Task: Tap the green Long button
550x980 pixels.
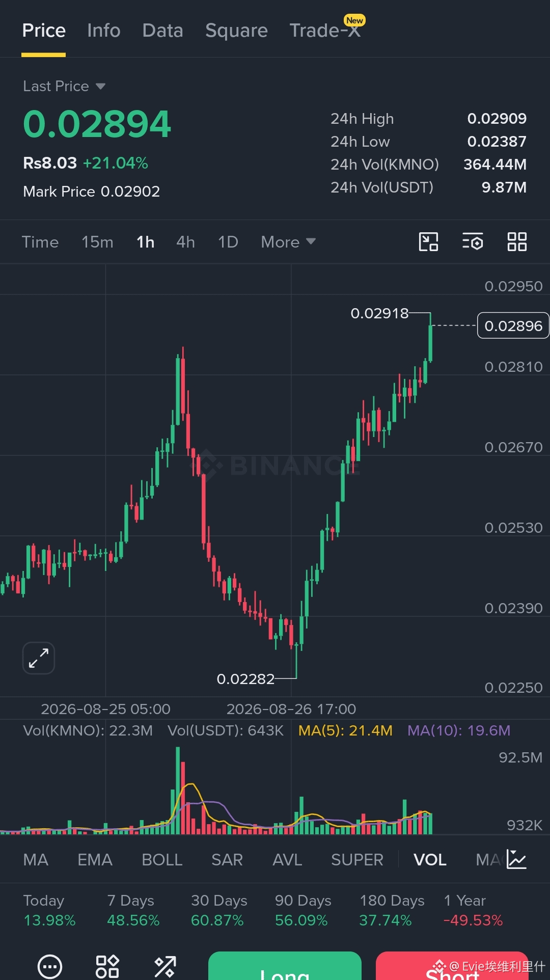Action: tap(285, 966)
